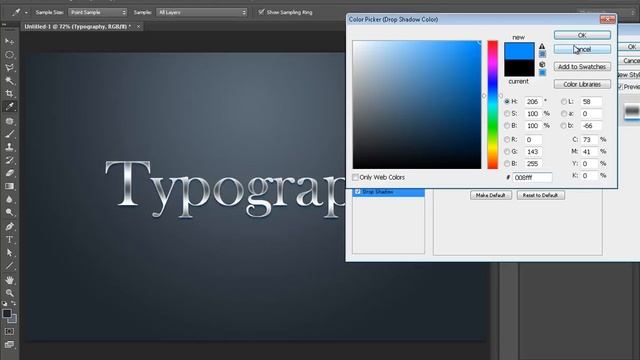The width and height of the screenshot is (640, 360).
Task: Select the Elliptical Marquee tool
Action: (9, 54)
